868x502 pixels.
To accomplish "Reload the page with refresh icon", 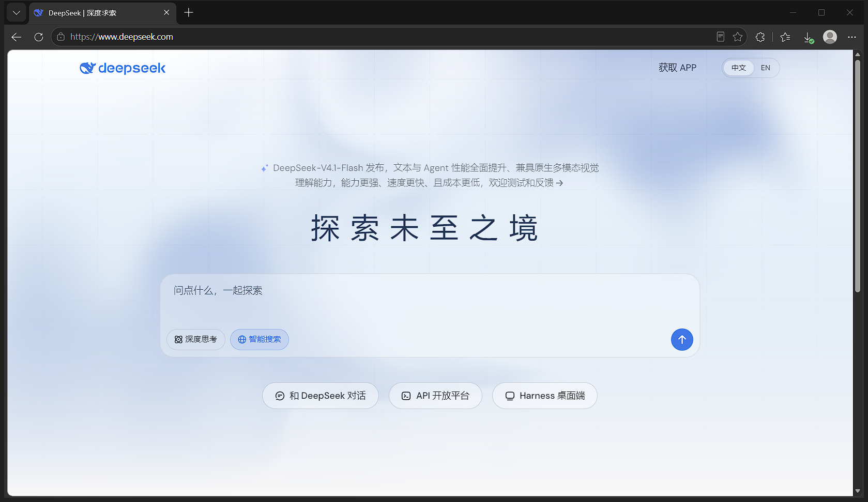I will 38,37.
